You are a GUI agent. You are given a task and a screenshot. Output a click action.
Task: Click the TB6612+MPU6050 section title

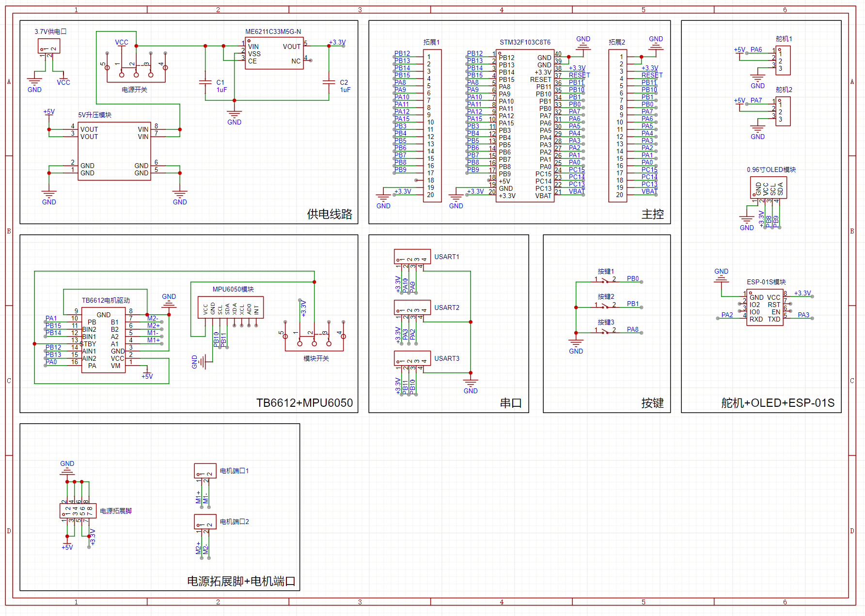(304, 403)
